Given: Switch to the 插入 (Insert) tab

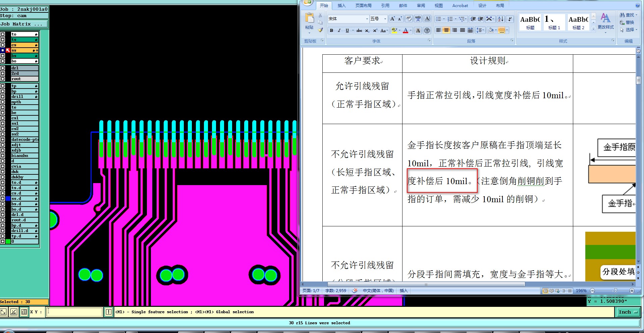Looking at the screenshot, I should click(x=341, y=6).
